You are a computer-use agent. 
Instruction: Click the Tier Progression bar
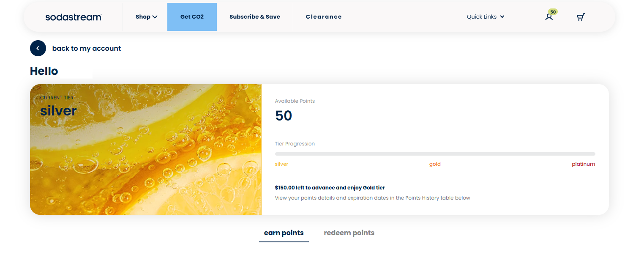[435, 154]
